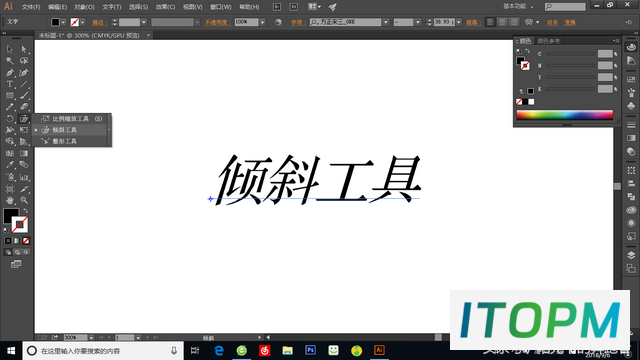640x360 pixels.
Task: Select the Hand tool
Action: click(x=10, y=200)
